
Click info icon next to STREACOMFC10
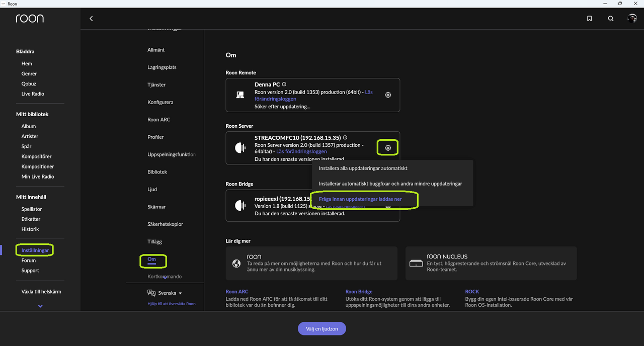(x=345, y=138)
